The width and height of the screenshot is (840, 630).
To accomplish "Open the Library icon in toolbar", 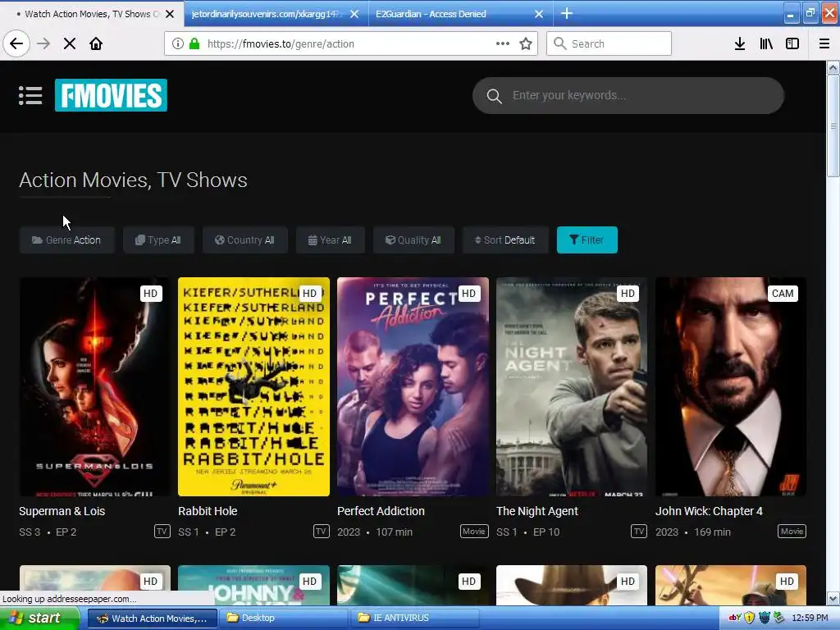I will click(x=766, y=43).
